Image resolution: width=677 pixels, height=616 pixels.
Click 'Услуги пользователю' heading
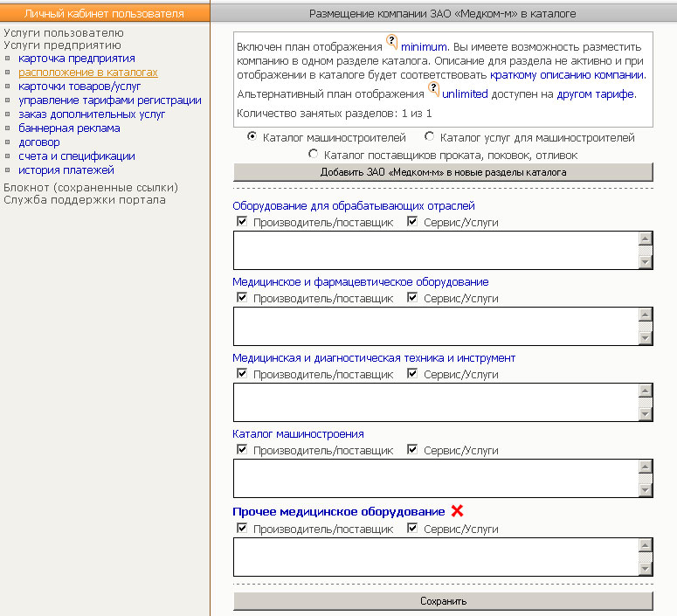pos(64,33)
